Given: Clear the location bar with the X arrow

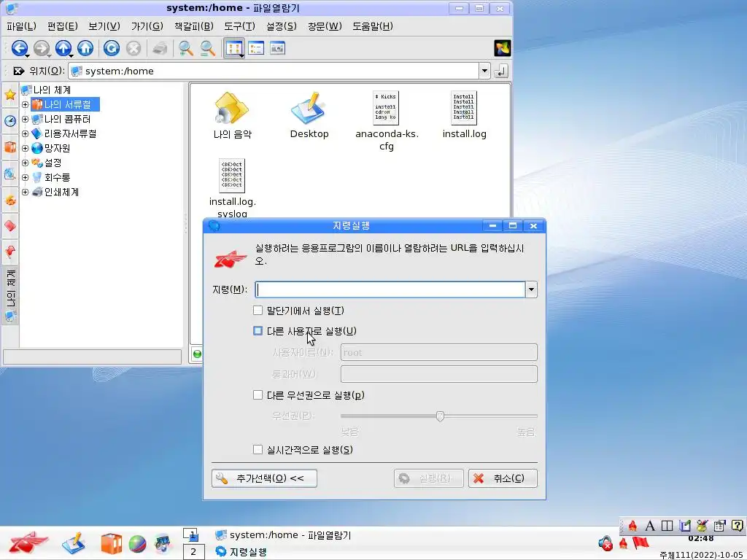Looking at the screenshot, I should coord(18,71).
